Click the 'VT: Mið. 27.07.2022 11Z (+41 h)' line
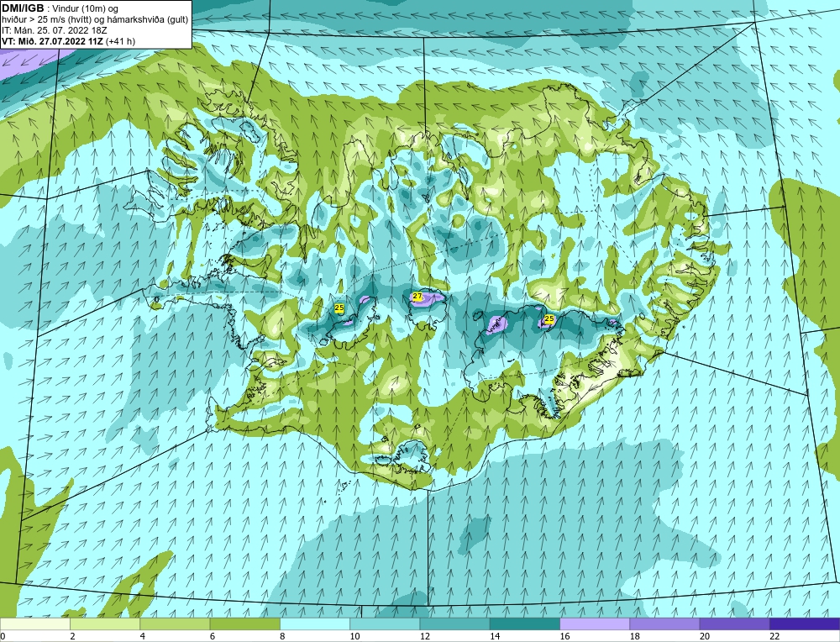The width and height of the screenshot is (840, 642). click(69, 41)
